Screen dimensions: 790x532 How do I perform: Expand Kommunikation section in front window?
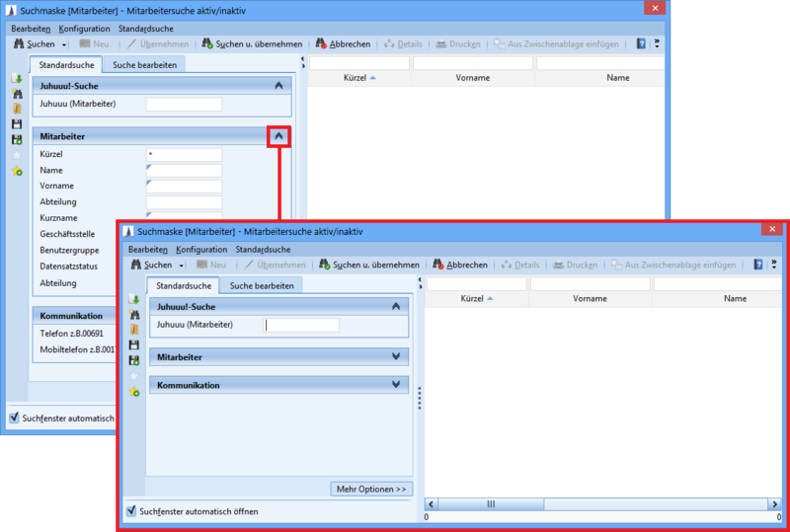[396, 385]
